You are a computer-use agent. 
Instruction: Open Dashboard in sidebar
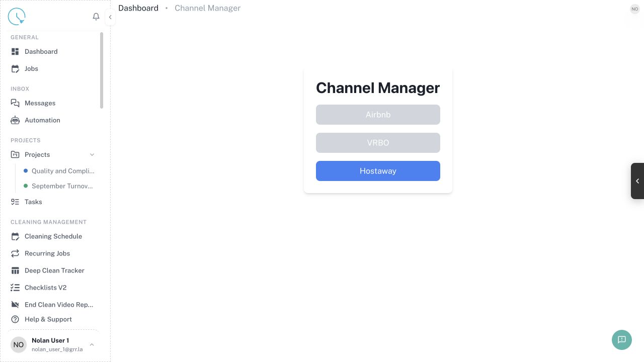(41, 51)
